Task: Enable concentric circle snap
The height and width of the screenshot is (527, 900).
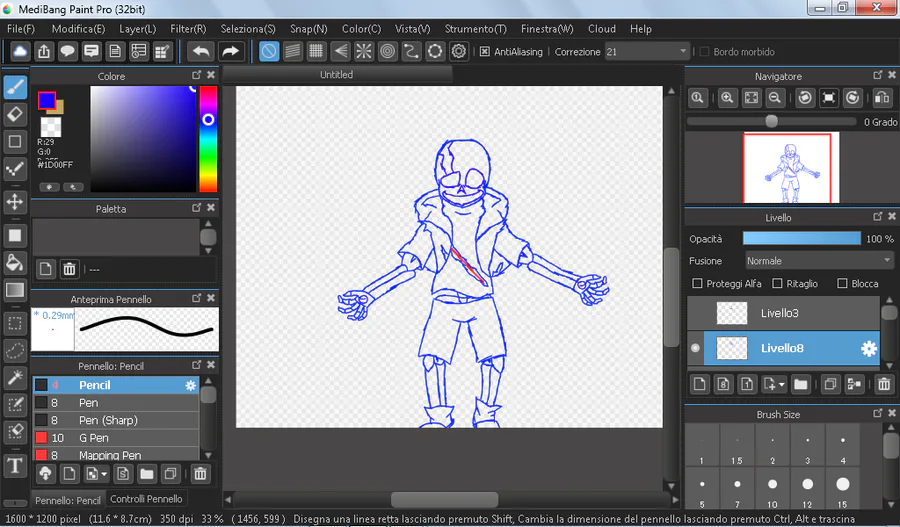Action: tap(388, 52)
